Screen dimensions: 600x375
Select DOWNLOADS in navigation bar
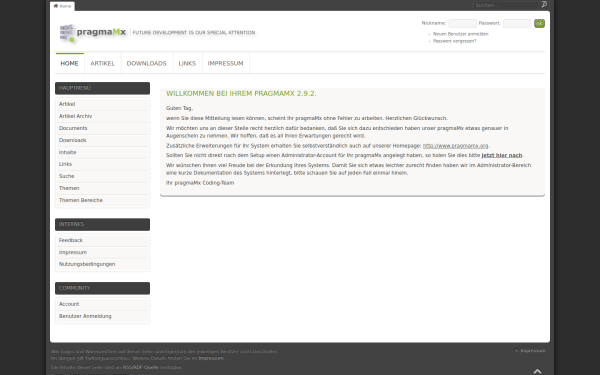[147, 63]
